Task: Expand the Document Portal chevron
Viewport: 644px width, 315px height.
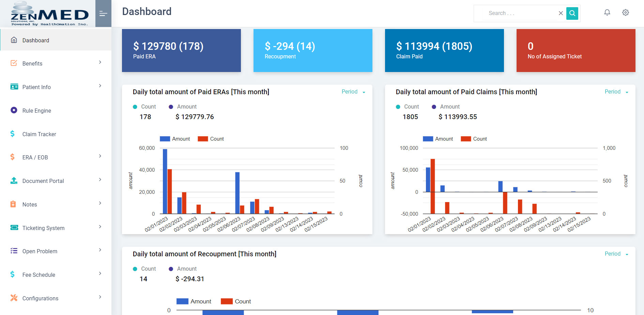Action: [x=100, y=180]
